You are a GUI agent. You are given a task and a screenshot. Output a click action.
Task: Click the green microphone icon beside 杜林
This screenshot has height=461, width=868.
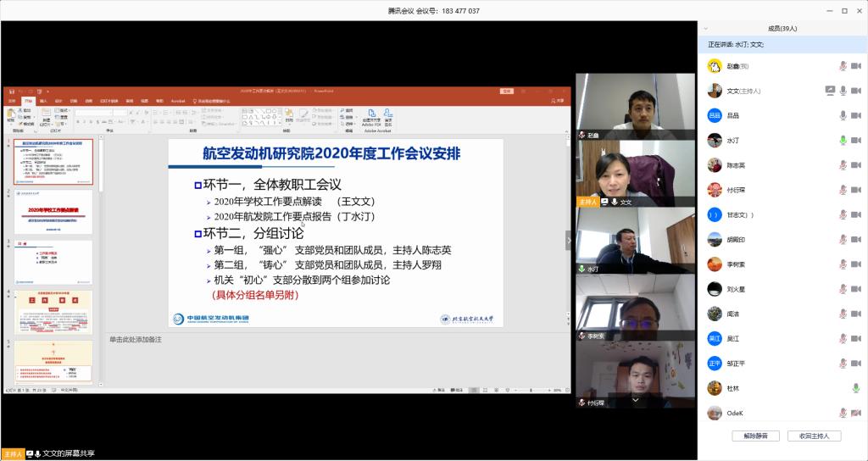coord(855,387)
